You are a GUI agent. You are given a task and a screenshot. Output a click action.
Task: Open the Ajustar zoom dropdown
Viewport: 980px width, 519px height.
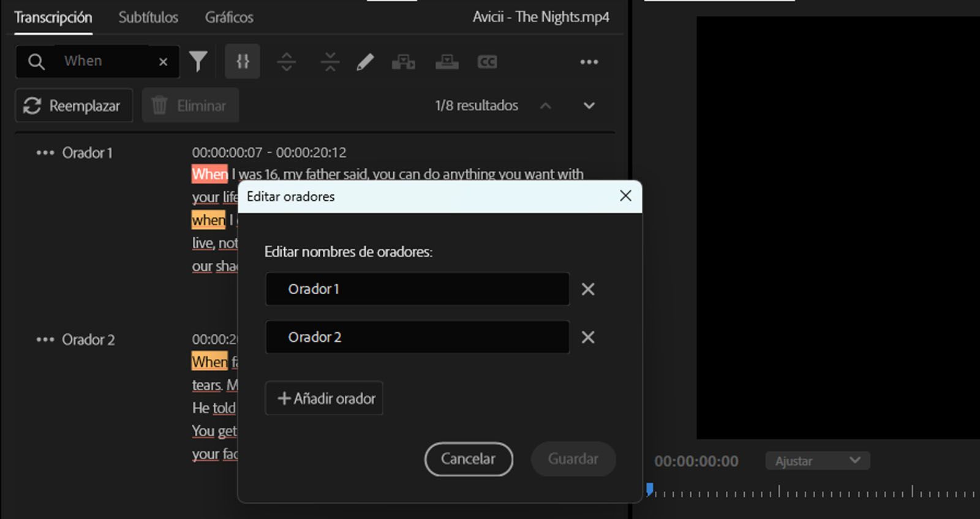(x=818, y=461)
